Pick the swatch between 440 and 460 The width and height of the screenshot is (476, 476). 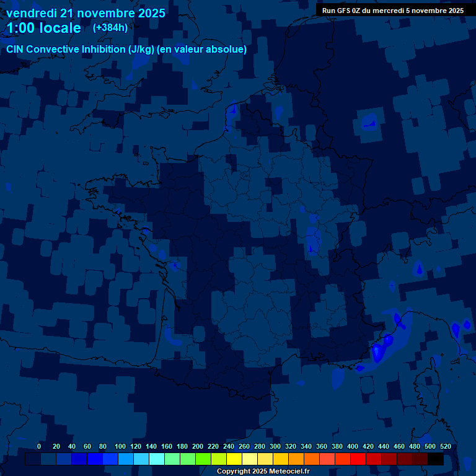click(x=389, y=459)
